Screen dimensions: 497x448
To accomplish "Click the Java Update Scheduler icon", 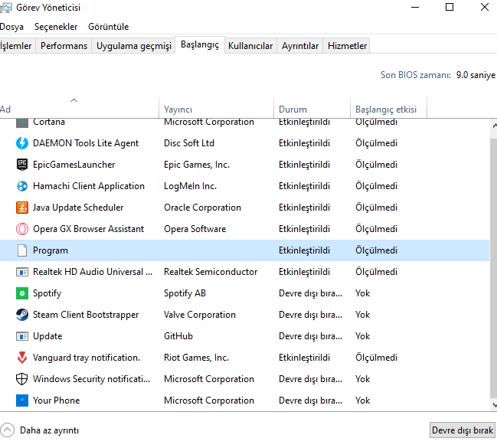I will (x=22, y=208).
